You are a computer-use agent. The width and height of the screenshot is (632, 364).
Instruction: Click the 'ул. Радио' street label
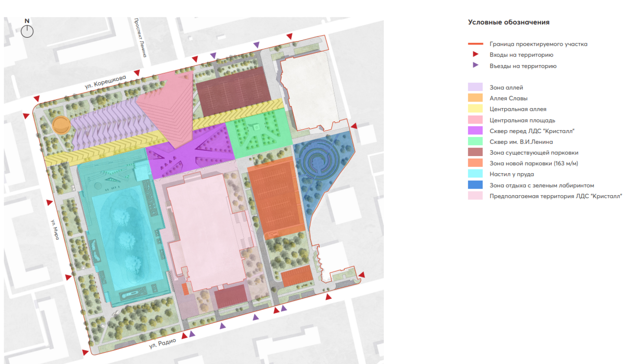pos(163,343)
